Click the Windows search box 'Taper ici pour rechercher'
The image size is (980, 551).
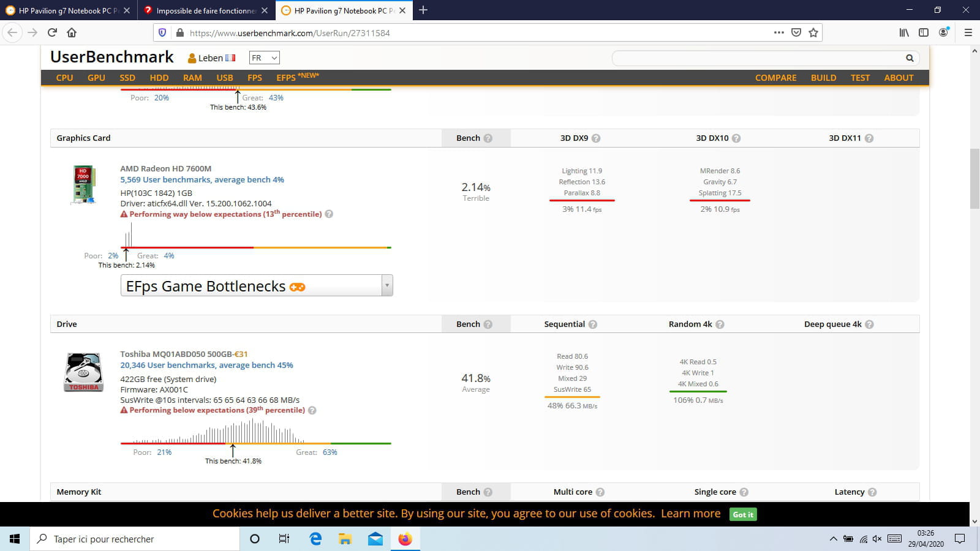[135, 539]
